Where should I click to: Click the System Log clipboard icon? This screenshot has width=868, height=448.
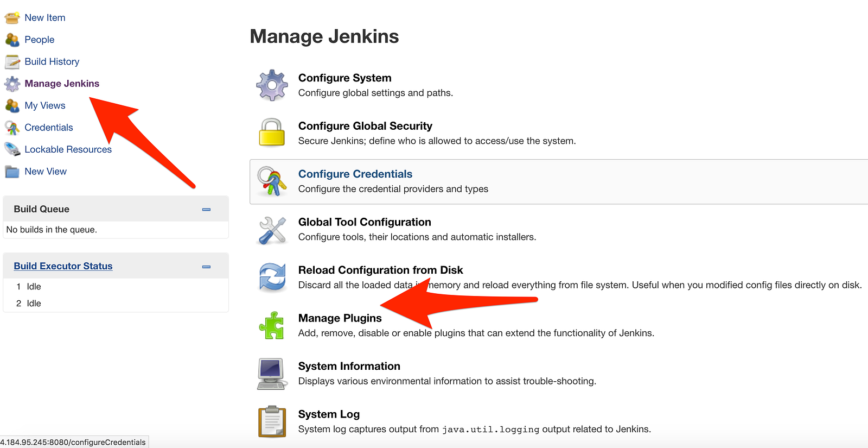[x=272, y=421]
